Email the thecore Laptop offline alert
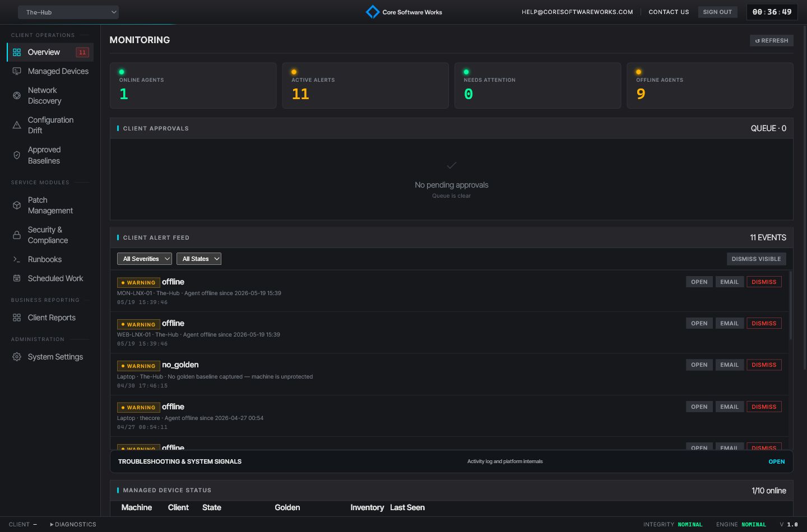The image size is (807, 532). coord(729,407)
